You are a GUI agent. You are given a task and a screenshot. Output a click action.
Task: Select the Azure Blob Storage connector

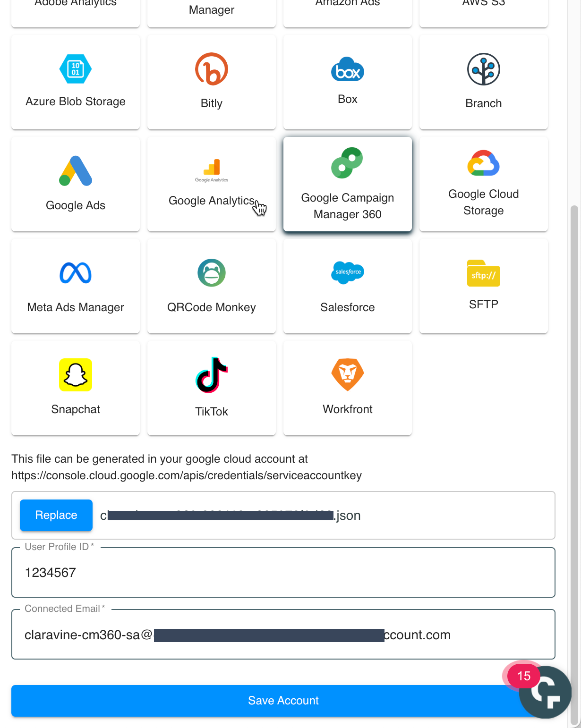(x=75, y=82)
